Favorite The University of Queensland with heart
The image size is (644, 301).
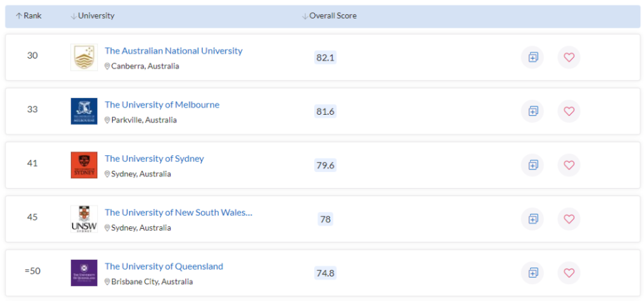click(569, 273)
